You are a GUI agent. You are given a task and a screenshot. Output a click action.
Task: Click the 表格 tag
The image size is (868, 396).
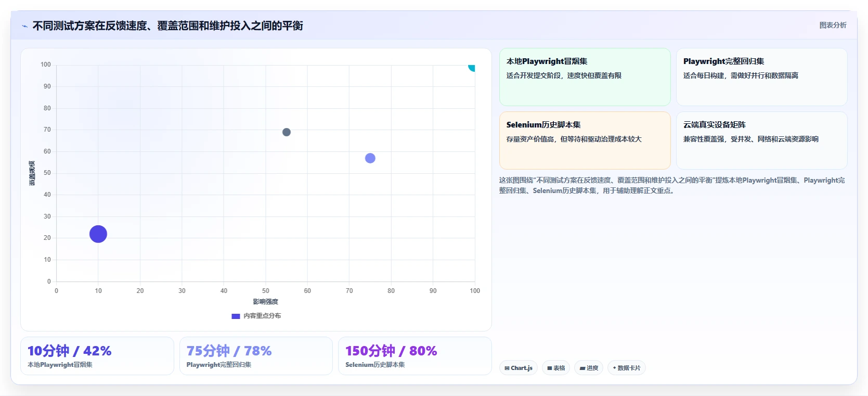[x=556, y=368]
